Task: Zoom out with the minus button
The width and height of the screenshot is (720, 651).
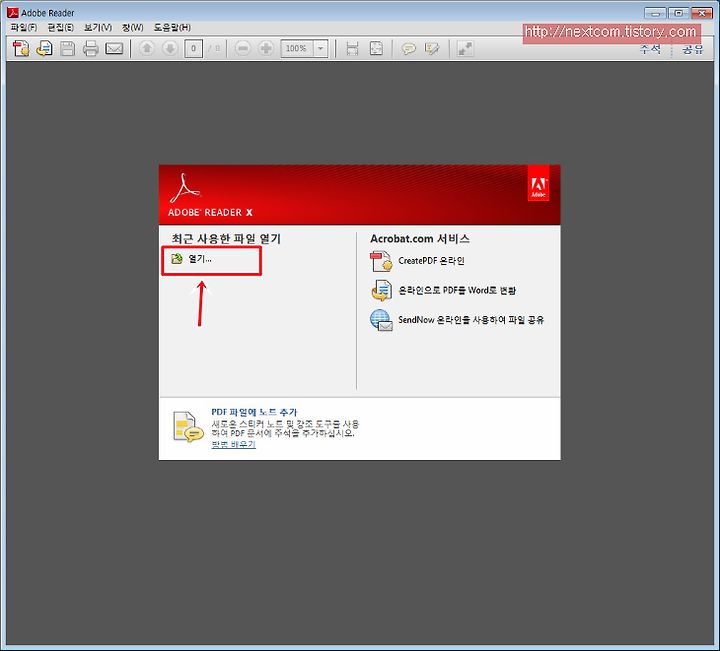Action: [243, 48]
